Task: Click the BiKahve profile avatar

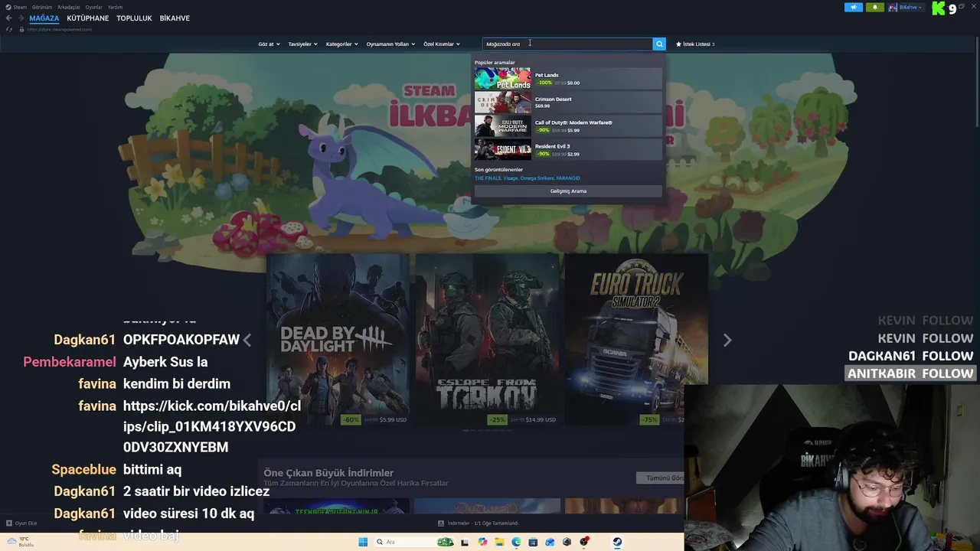Action: 893,7
